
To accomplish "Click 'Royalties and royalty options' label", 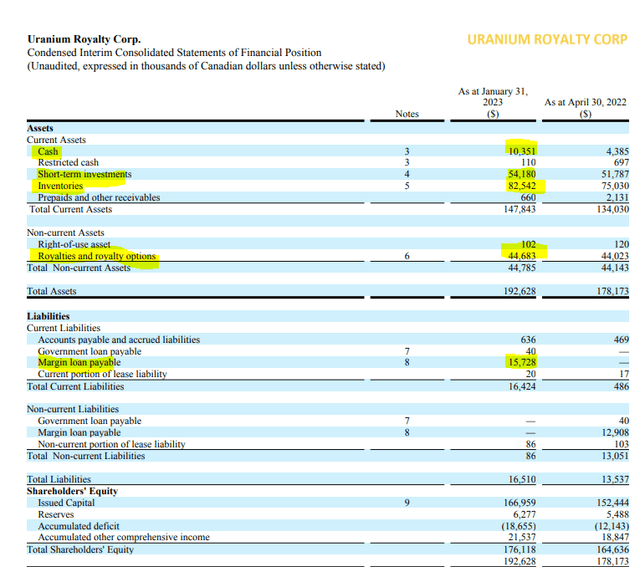I will (97, 256).
